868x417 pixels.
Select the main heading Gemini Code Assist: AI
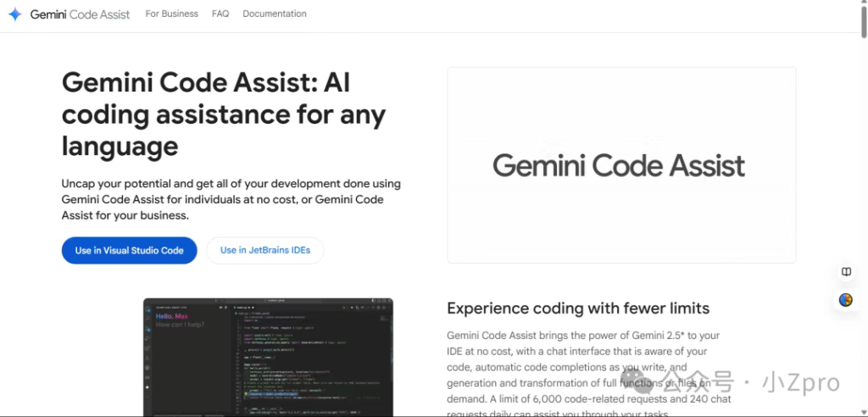click(224, 114)
